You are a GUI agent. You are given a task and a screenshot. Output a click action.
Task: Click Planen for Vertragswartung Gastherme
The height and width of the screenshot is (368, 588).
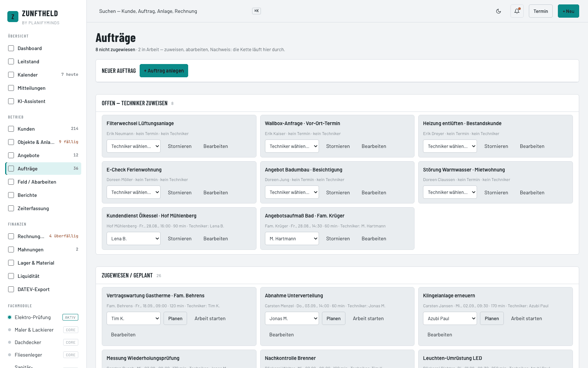pyautogui.click(x=175, y=318)
